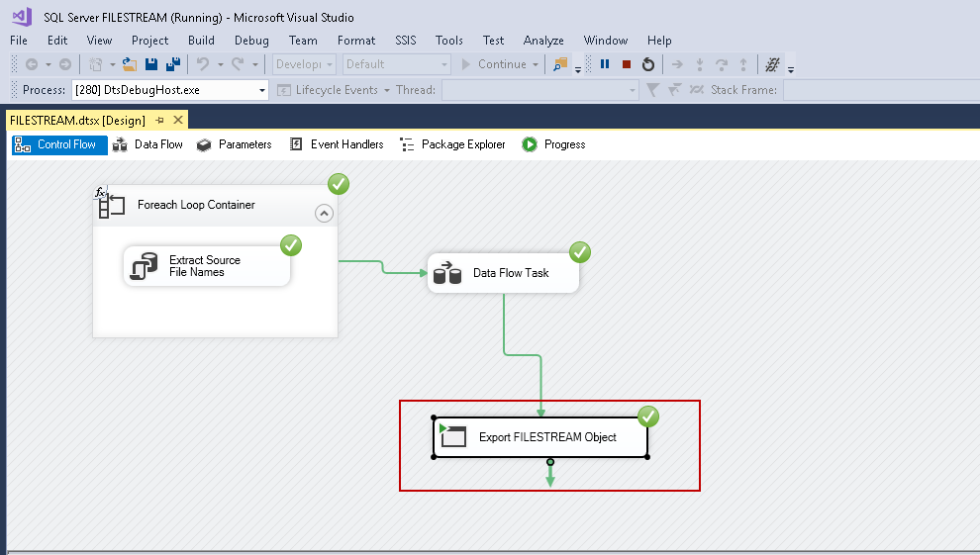Open the Process dropdown list
The image size is (980, 555).
coord(262,90)
